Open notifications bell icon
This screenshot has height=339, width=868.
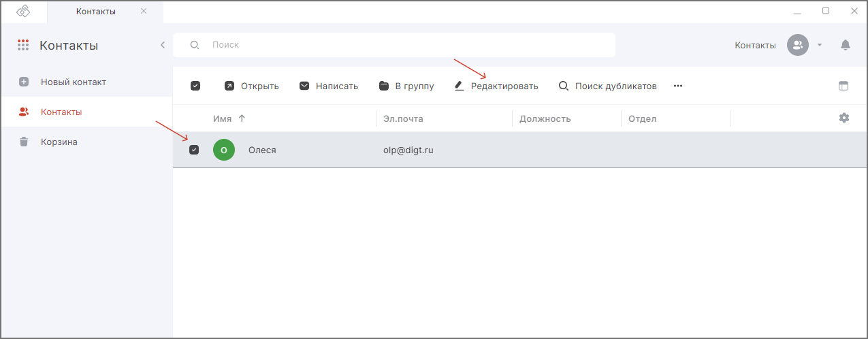846,45
